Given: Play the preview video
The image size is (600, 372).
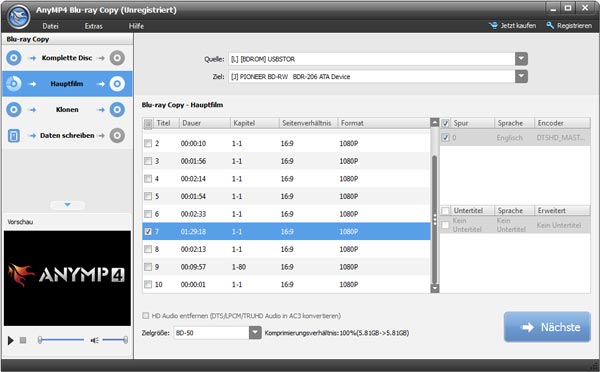Looking at the screenshot, I should (x=11, y=340).
